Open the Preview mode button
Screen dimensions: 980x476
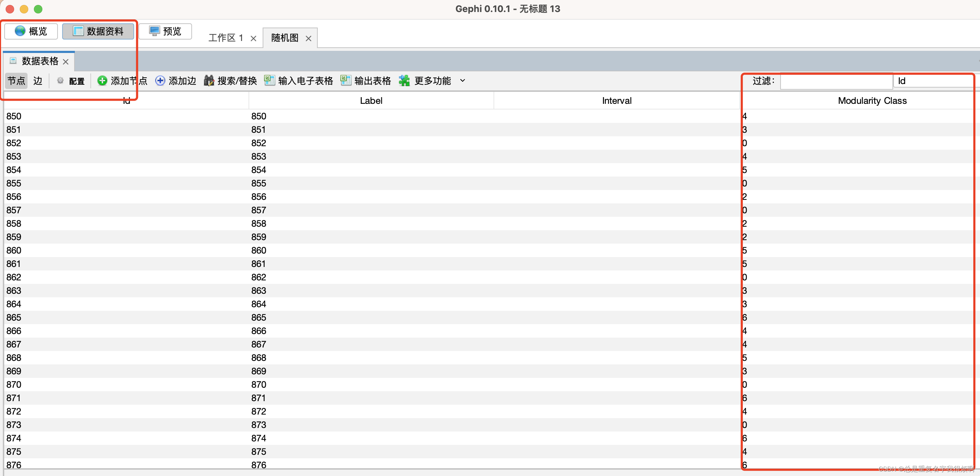165,31
